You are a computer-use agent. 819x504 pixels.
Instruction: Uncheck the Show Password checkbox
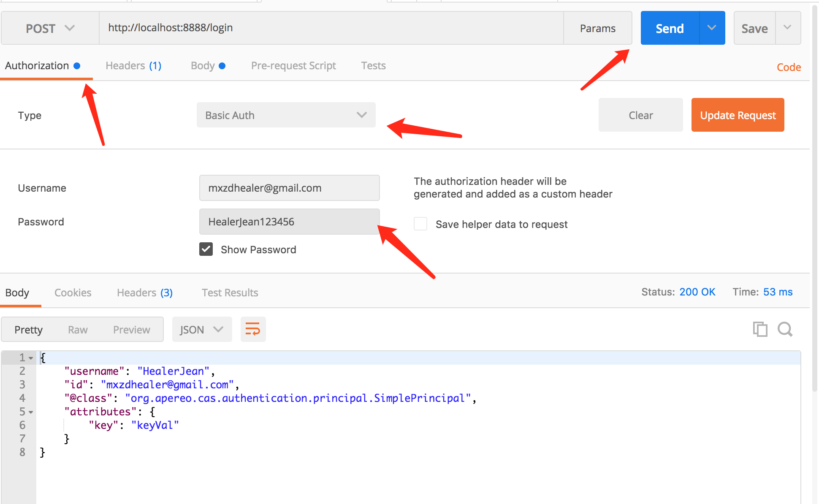click(206, 249)
